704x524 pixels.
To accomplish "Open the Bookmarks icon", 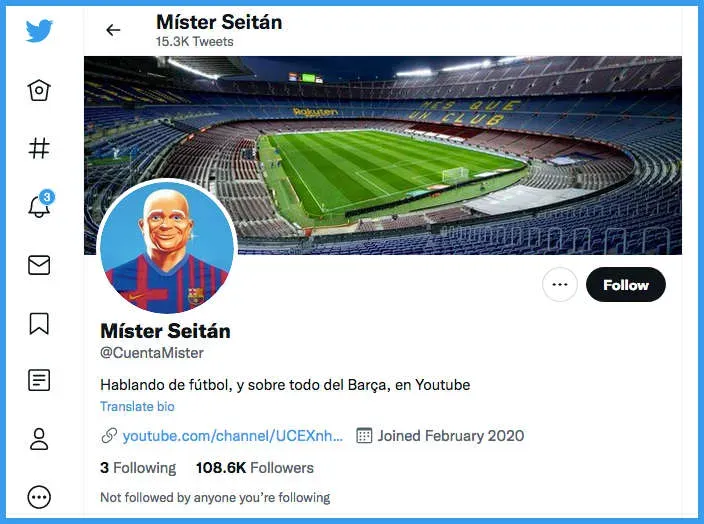I will coord(39,323).
